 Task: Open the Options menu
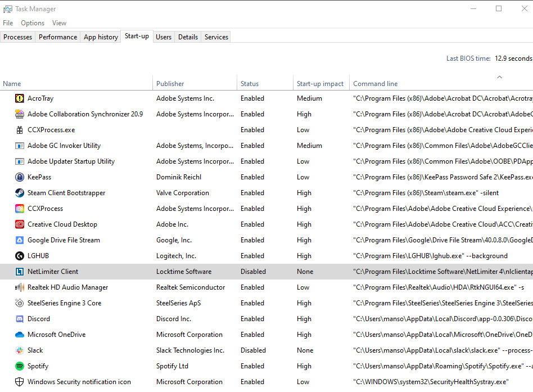click(x=33, y=23)
